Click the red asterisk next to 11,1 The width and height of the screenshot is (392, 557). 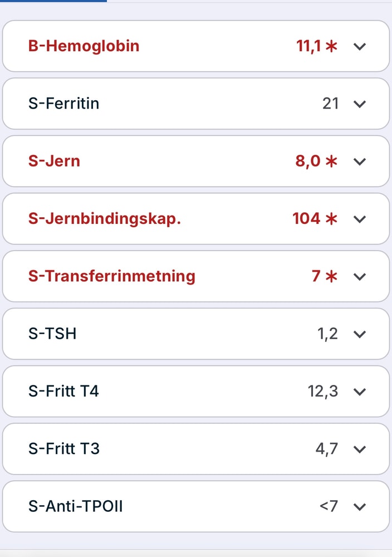click(331, 46)
